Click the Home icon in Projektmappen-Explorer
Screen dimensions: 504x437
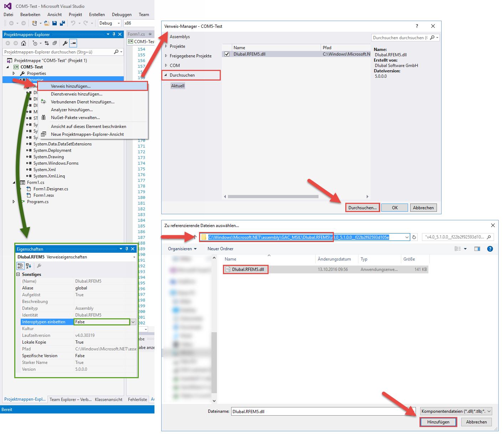pos(24,43)
